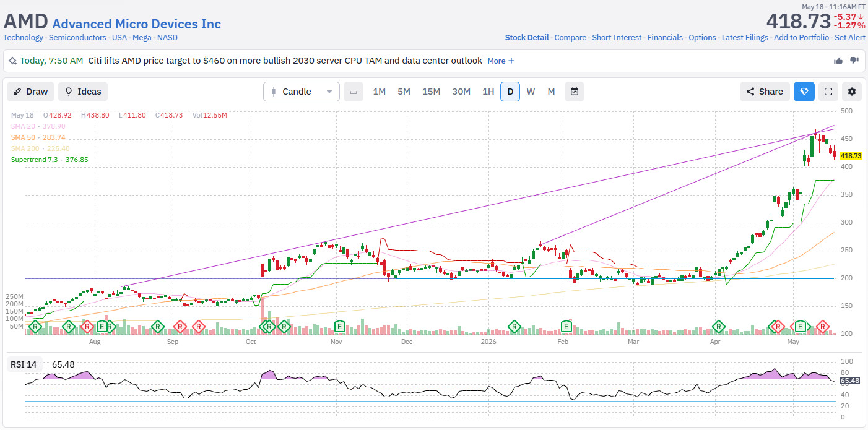Select the D daily interval

pyautogui.click(x=510, y=92)
